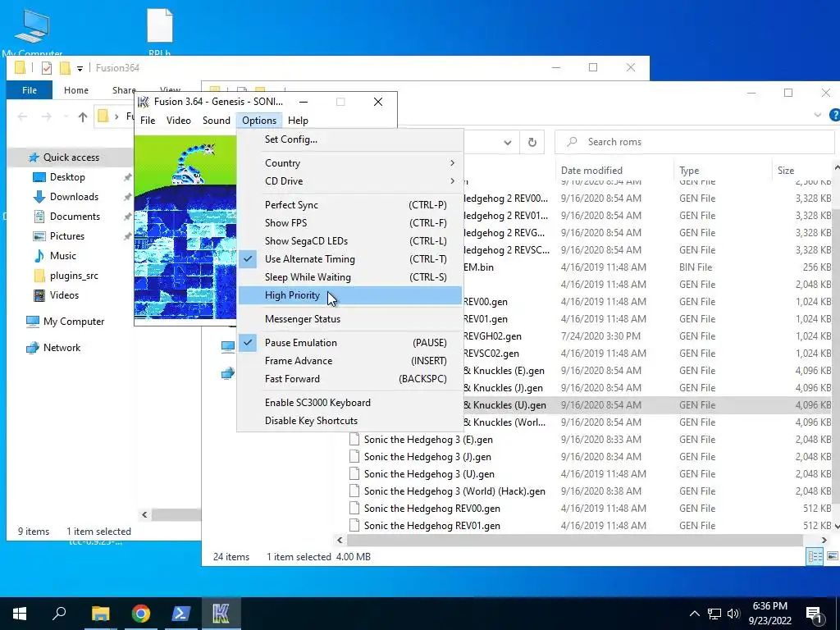Open the File tab in Fusion364 explorer
Viewport: 840px width, 630px height.
30,90
